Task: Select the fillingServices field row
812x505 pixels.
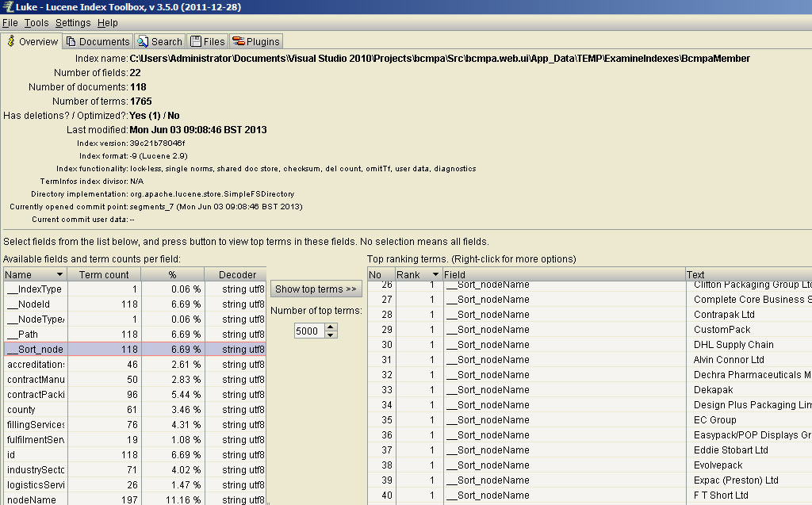Action: [x=135, y=424]
